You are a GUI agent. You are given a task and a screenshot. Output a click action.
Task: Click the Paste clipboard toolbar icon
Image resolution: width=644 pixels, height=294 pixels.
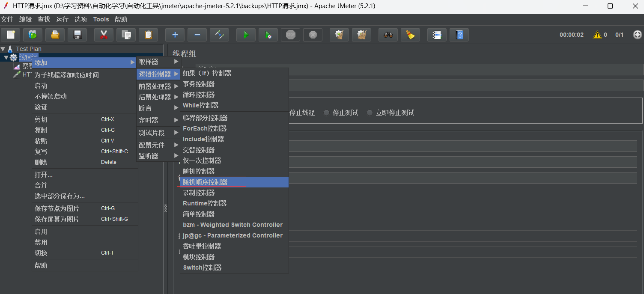click(148, 35)
